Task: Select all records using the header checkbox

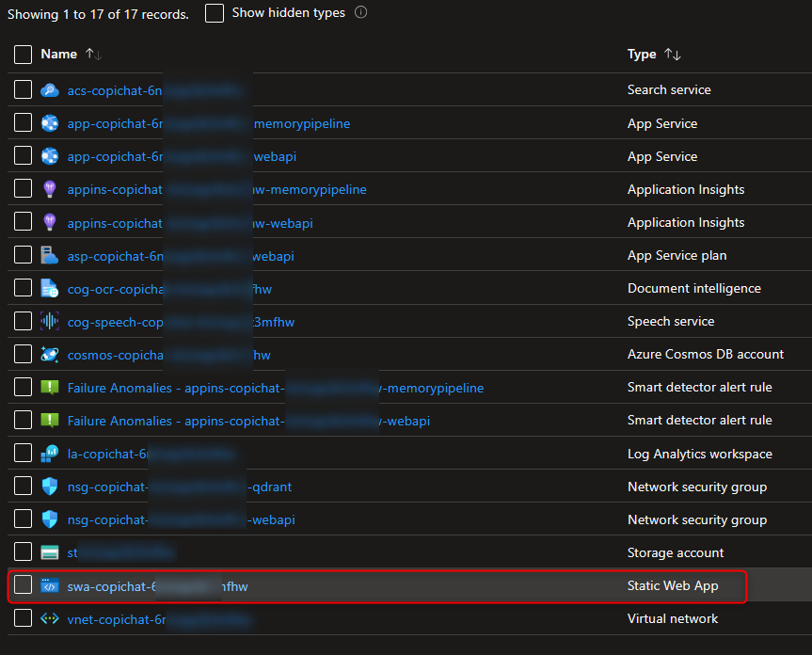Action: (23, 54)
